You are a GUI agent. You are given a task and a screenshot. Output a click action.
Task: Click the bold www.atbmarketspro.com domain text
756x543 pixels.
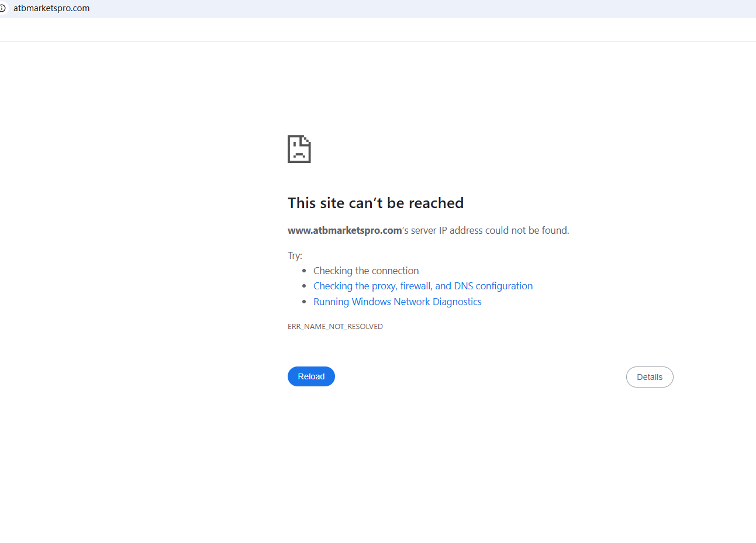(x=344, y=230)
